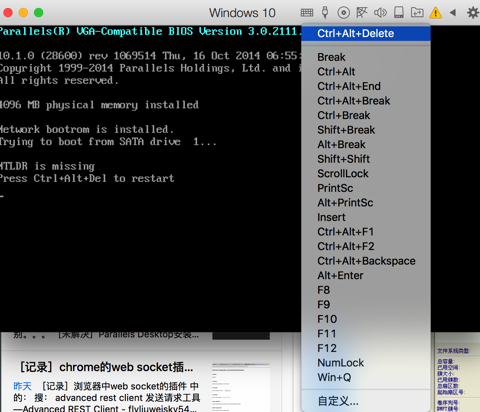Open the shared folders icon
Image resolution: width=480 pixels, height=412 pixels.
point(417,13)
